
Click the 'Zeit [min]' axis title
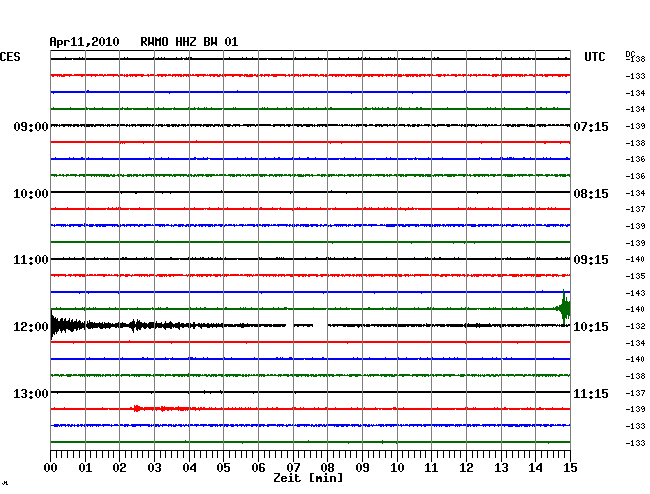pos(308,478)
